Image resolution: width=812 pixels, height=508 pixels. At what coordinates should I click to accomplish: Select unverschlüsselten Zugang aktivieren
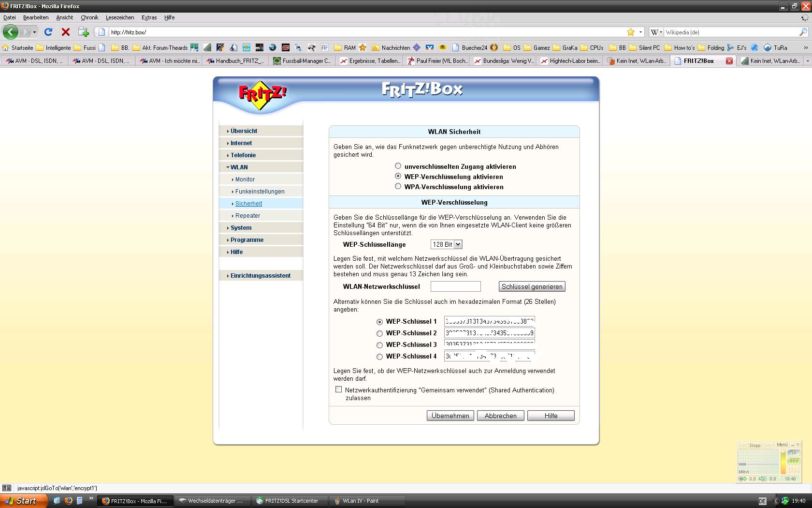tap(398, 166)
